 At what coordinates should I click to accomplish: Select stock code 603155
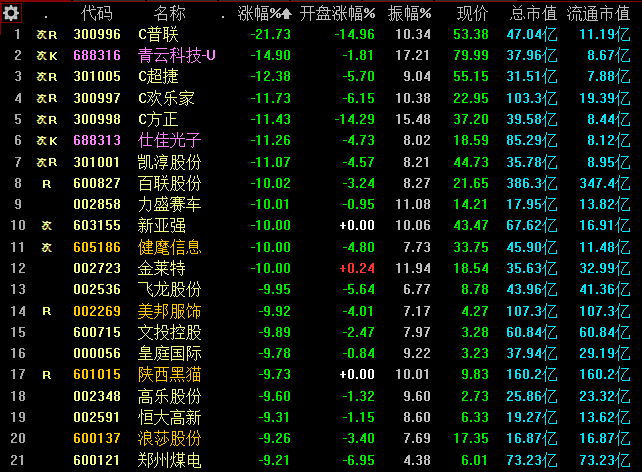click(97, 226)
